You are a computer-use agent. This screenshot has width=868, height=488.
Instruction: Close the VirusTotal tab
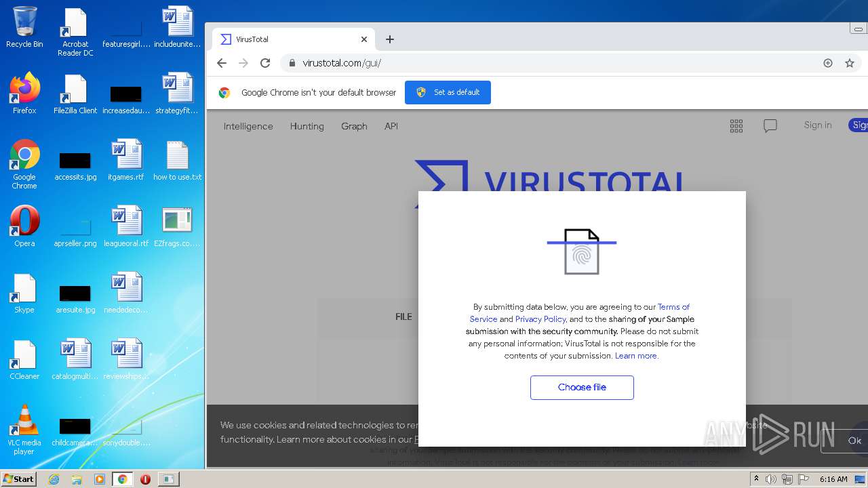pyautogui.click(x=364, y=39)
